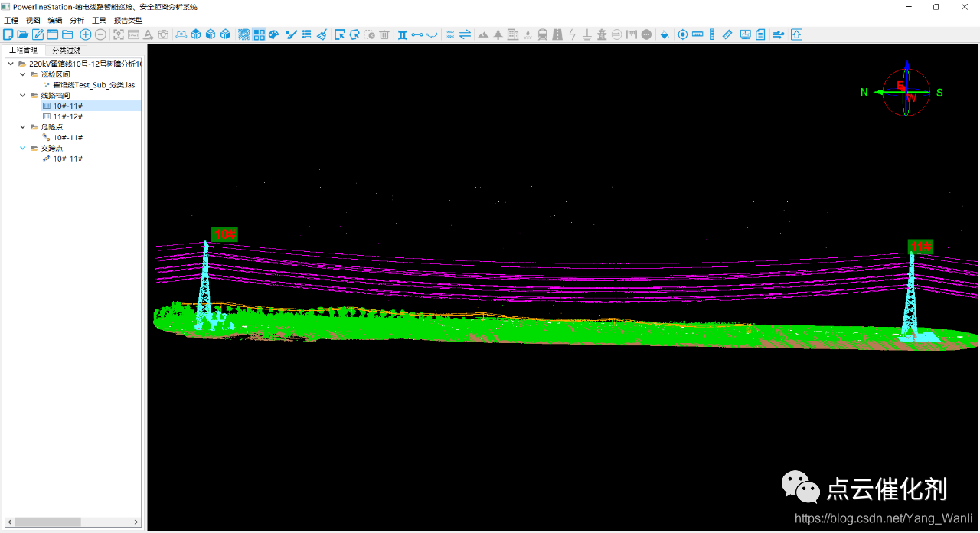Toggle the four-square grid view button
Screen dimensions: 980x533
(x=260, y=34)
